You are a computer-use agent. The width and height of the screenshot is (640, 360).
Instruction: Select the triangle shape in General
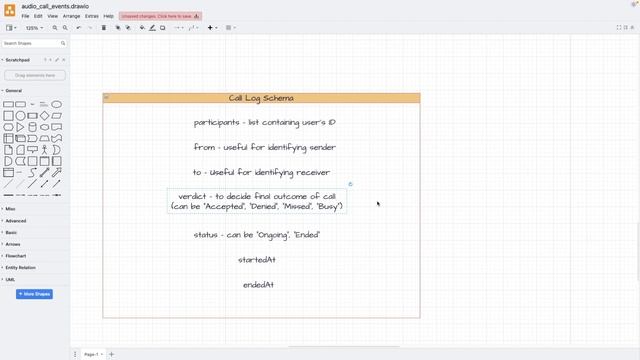[20, 127]
